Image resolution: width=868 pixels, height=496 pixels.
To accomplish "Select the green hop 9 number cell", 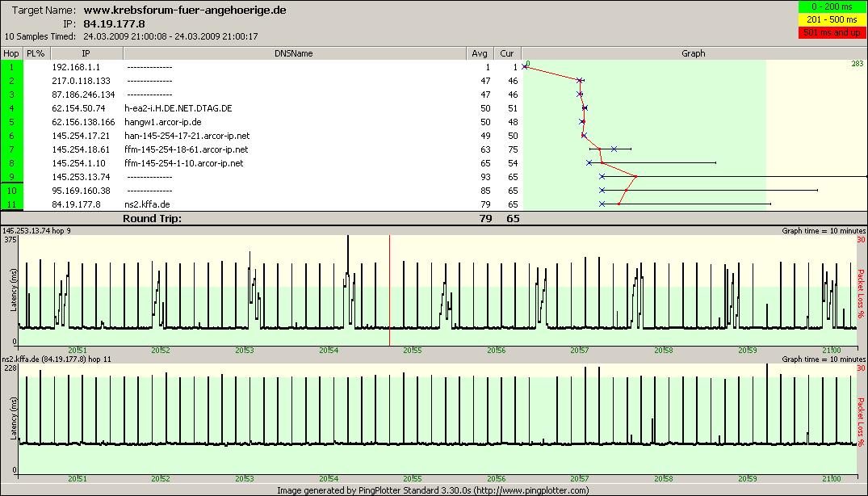I will click(x=11, y=177).
